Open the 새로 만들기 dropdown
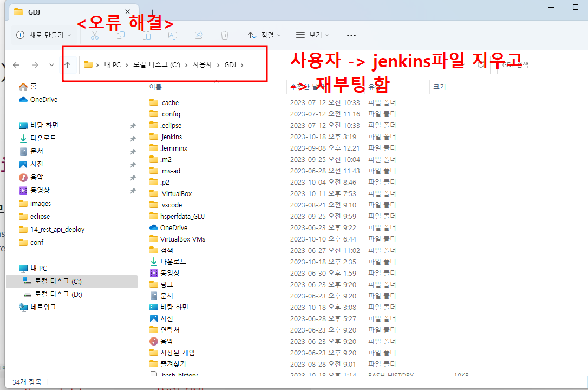588x390 pixels. 43,35
